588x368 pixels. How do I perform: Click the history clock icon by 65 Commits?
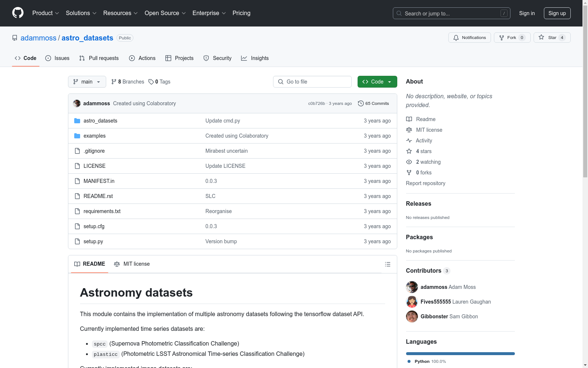pyautogui.click(x=361, y=103)
